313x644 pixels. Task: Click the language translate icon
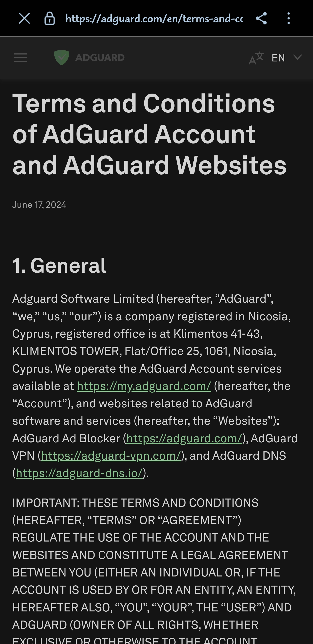(x=256, y=58)
